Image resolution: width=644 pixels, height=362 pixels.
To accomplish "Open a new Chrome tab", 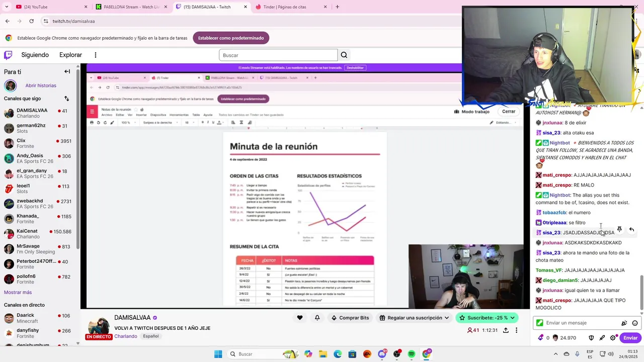I will point(337,7).
